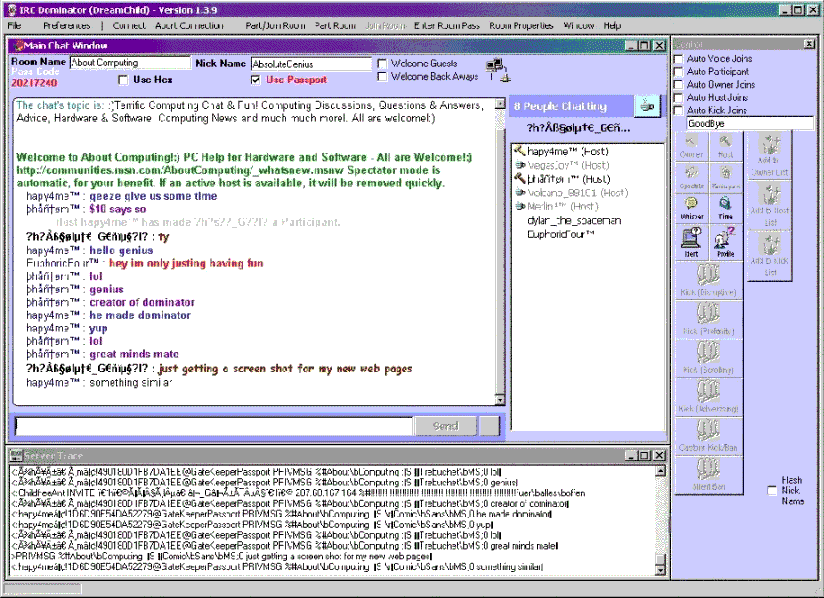Click the Time icon button

725,208
